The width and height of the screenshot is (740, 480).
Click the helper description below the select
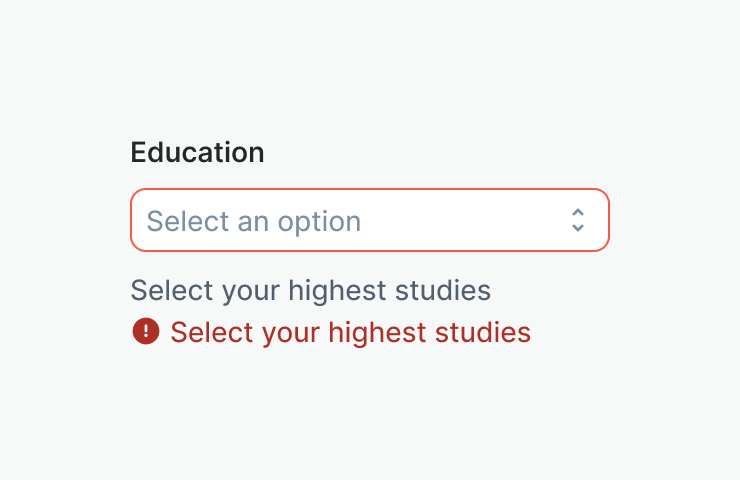tap(311, 291)
